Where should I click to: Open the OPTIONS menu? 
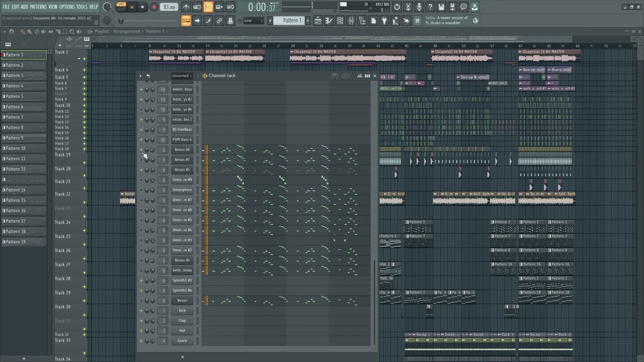[x=67, y=7]
